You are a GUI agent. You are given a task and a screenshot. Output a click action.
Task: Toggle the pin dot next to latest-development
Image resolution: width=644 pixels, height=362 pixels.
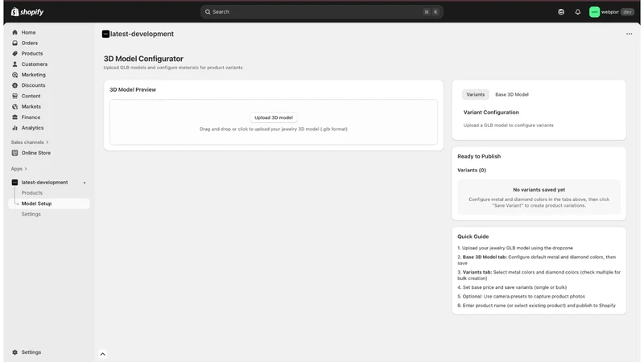tap(85, 183)
